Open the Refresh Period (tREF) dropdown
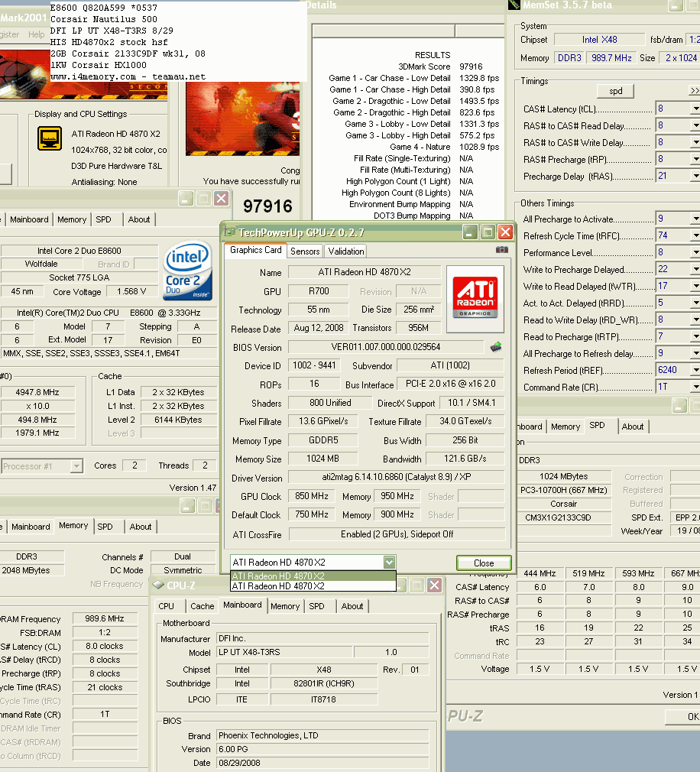Viewport: 700px width, 772px height. coord(695,370)
